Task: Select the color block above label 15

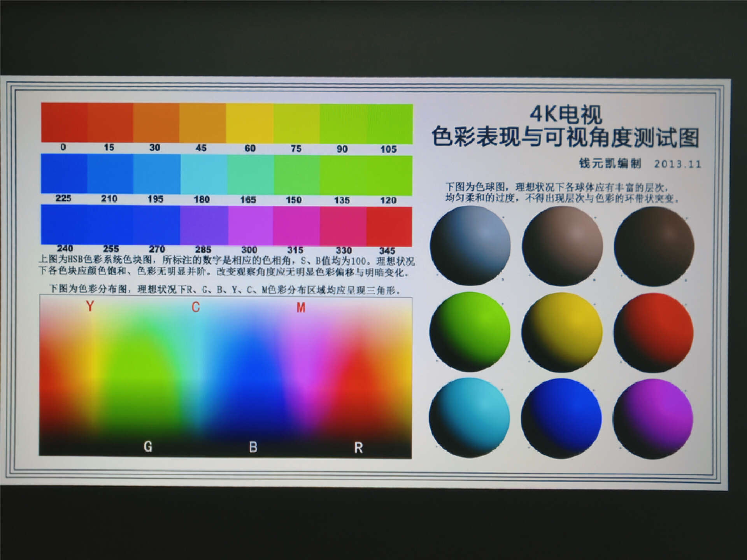Action: click(x=110, y=122)
